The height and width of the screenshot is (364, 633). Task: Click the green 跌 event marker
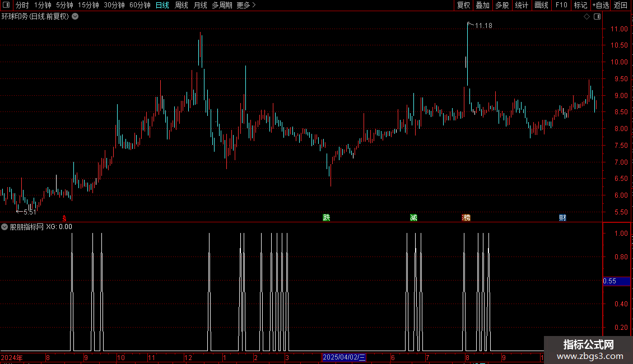tap(327, 217)
